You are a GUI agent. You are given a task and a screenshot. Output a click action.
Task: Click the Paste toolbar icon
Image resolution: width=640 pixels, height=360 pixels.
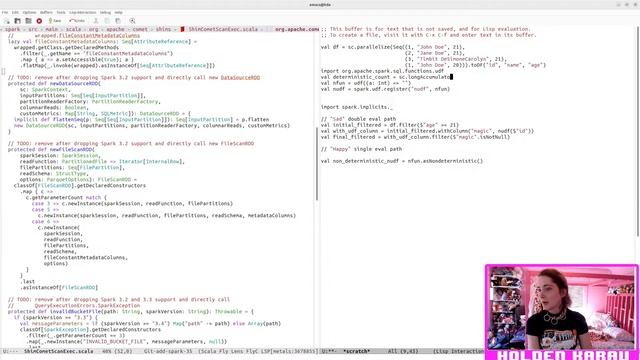(x=118, y=21)
